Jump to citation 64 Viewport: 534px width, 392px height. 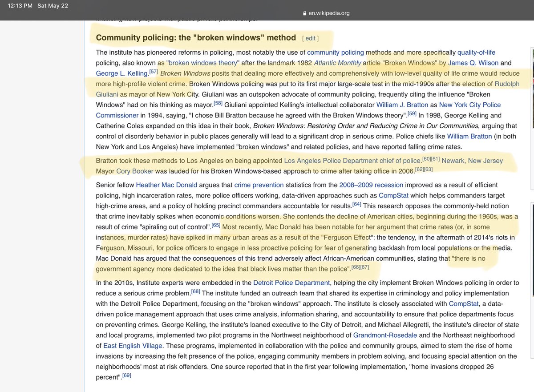357,204
